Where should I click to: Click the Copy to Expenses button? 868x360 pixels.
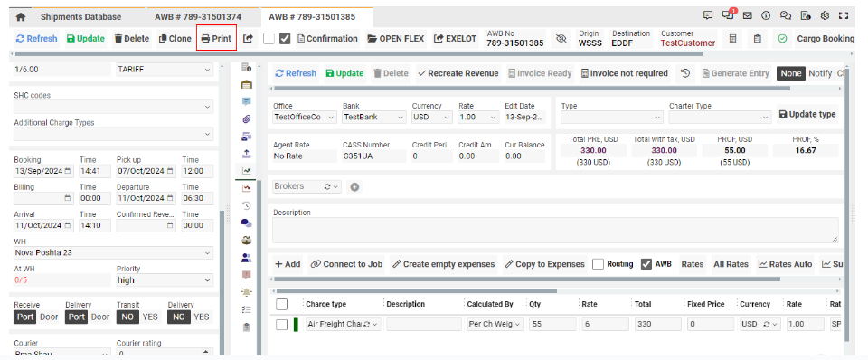544,264
